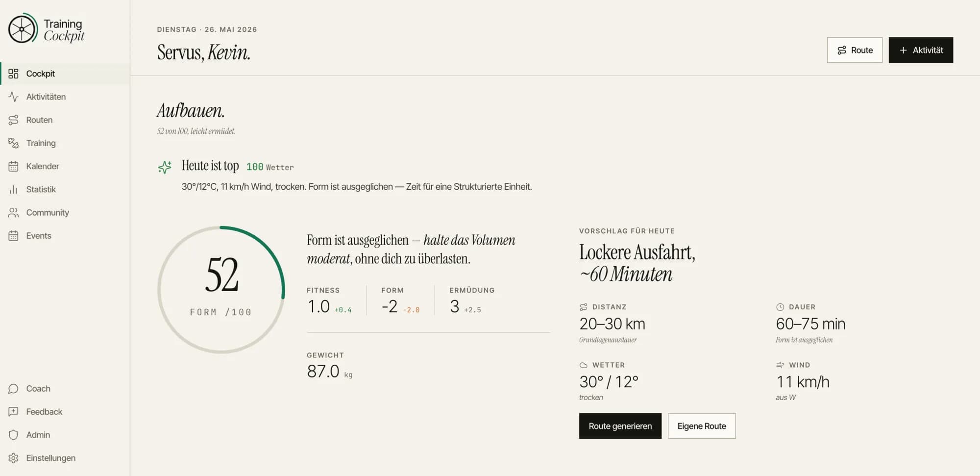Image resolution: width=980 pixels, height=476 pixels.
Task: Open the Events section
Action: point(65,235)
